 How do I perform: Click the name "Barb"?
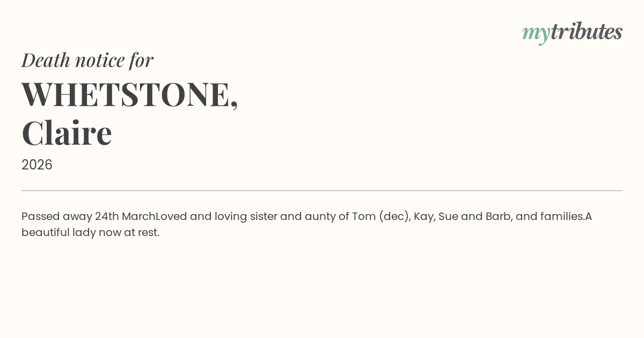pos(497,217)
